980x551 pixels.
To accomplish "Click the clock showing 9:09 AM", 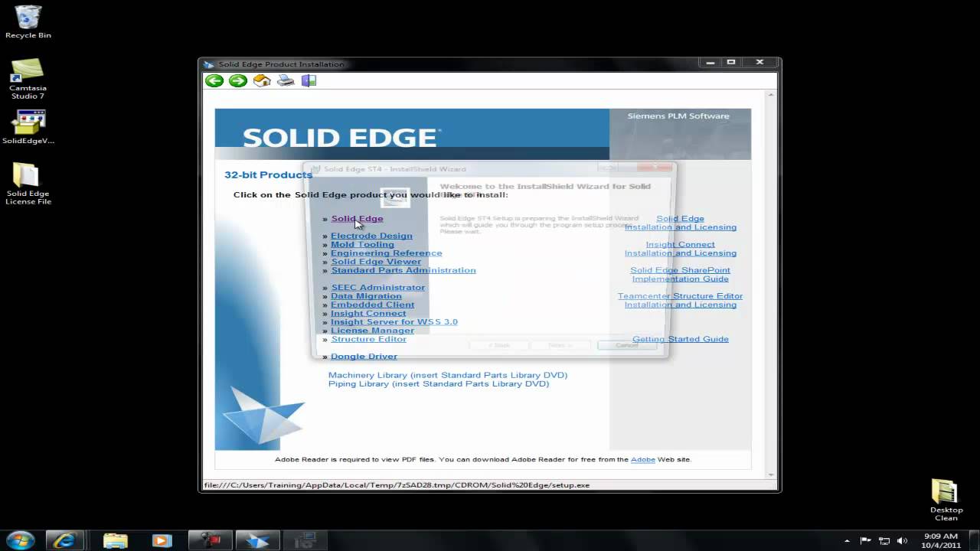I will pyautogui.click(x=941, y=540).
